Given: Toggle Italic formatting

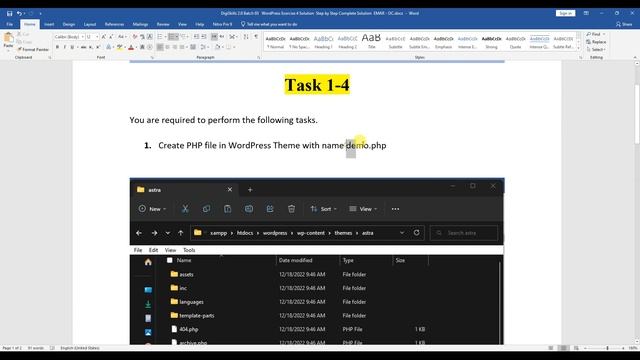Looking at the screenshot, I should tap(64, 47).
